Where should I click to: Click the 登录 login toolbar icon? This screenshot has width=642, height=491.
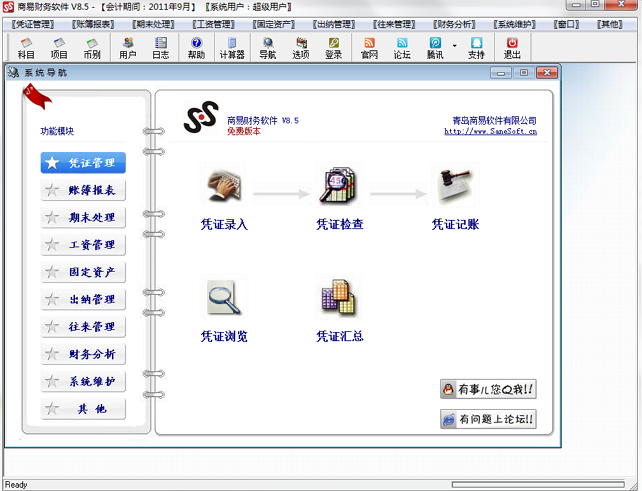(x=334, y=48)
